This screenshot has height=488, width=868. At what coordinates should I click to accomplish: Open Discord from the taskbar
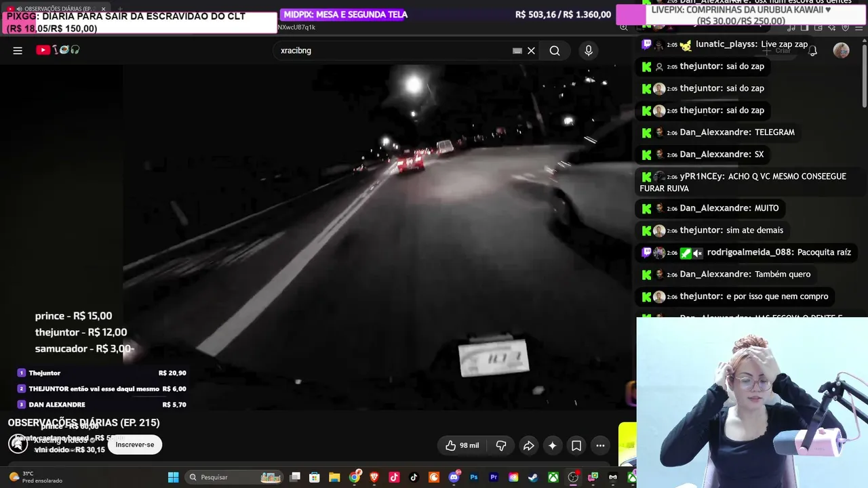454,477
